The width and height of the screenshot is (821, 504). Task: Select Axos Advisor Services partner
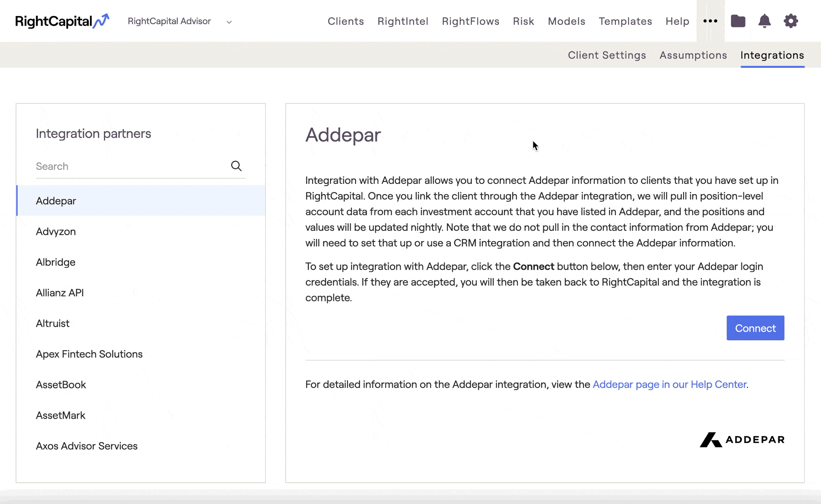pos(87,446)
